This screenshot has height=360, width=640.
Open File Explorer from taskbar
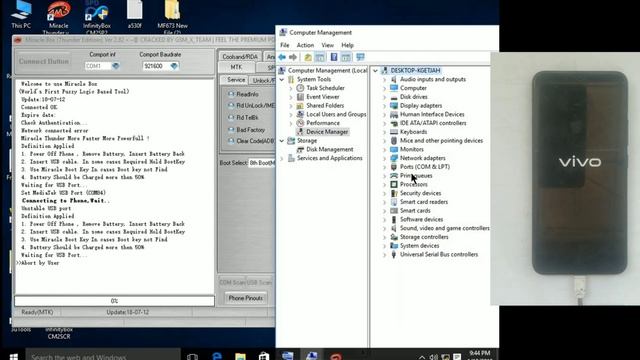240,356
